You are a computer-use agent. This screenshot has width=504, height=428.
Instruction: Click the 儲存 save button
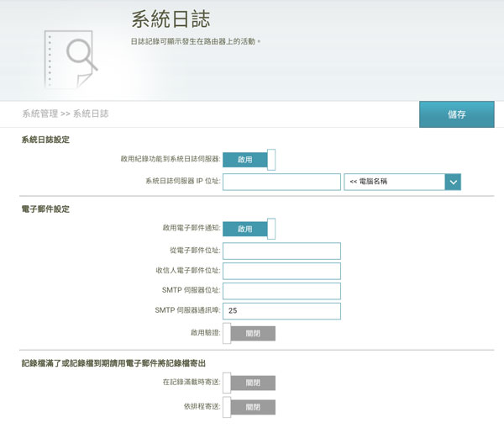pos(456,114)
